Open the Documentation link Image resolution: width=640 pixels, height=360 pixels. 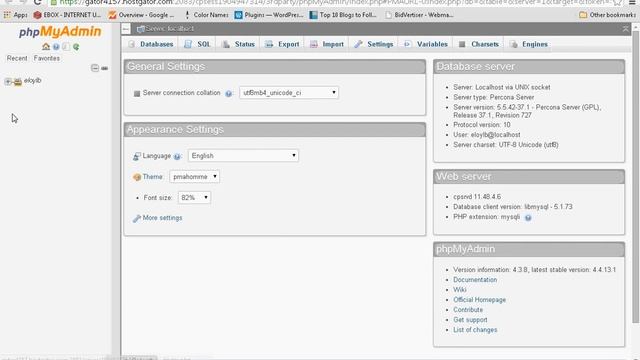475,280
